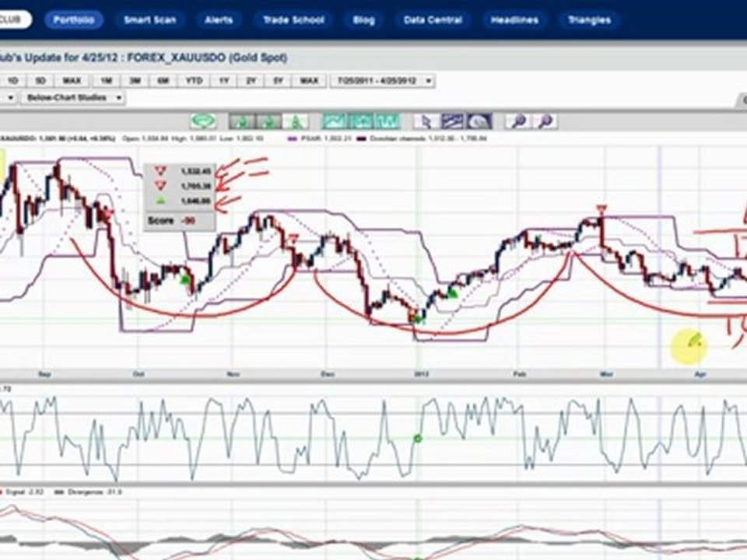This screenshot has width=747, height=560.
Task: Set chart range to 2Y
Action: [x=251, y=80]
